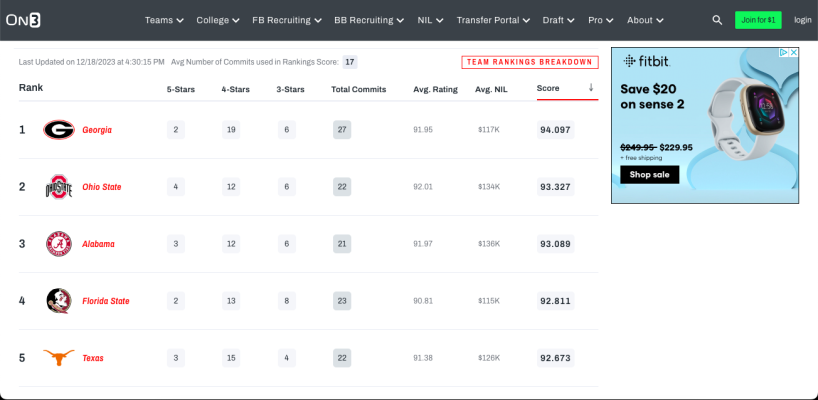Sort by the 5-Stars column header
This screenshot has height=400, width=818.
click(x=181, y=89)
